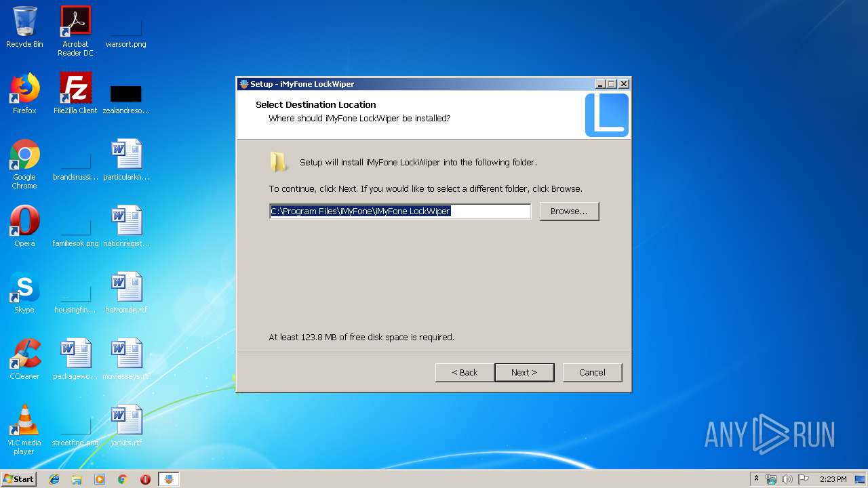Screen dimensions: 868x488
Task: Open network status tray icon
Action: (771, 479)
